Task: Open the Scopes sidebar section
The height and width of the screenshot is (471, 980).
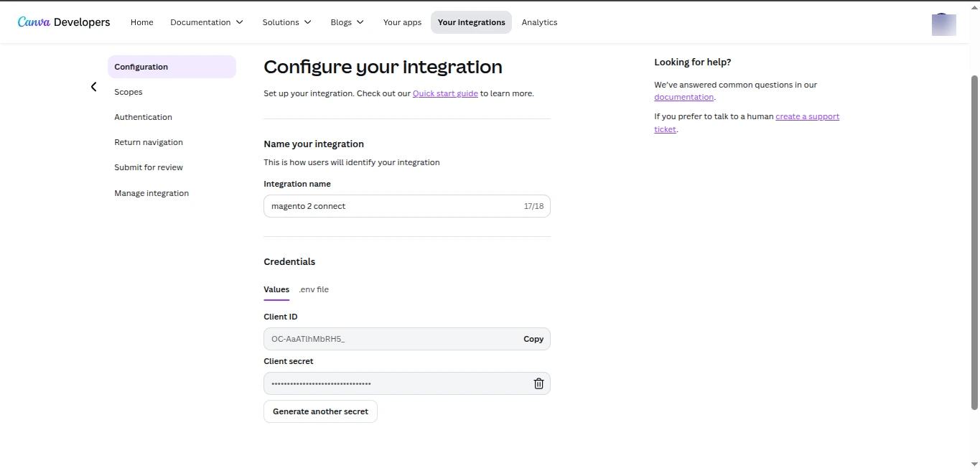Action: [129, 92]
